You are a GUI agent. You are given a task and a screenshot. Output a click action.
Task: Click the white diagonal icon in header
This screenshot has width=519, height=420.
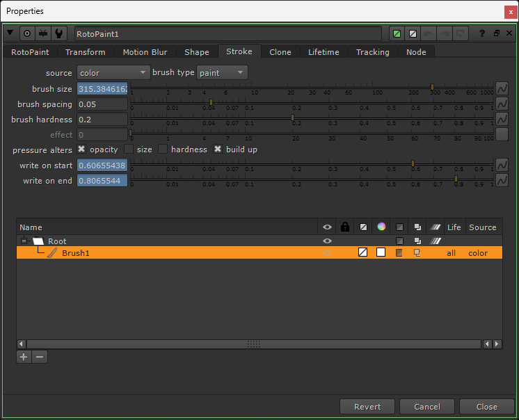point(413,33)
